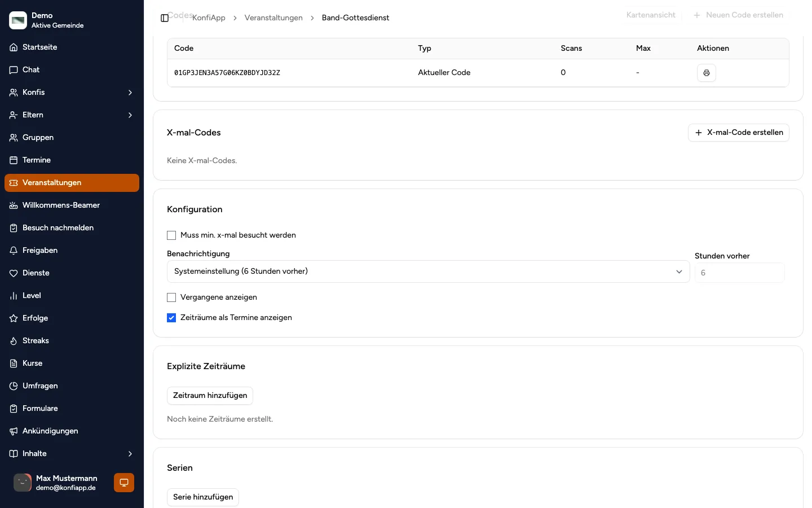Screen dimensions: 812x508
Task: Click the 'Veranstaltungen' breadcrumb link
Action: (273, 18)
